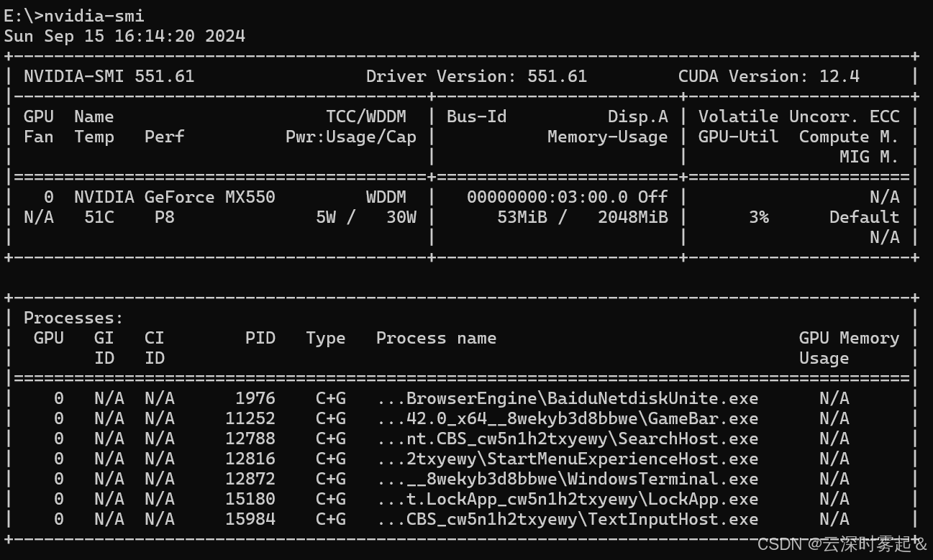Click the timestamp Sun Sep 15 16:14:20 2024
This screenshot has width=933, height=560.
pyautogui.click(x=124, y=36)
